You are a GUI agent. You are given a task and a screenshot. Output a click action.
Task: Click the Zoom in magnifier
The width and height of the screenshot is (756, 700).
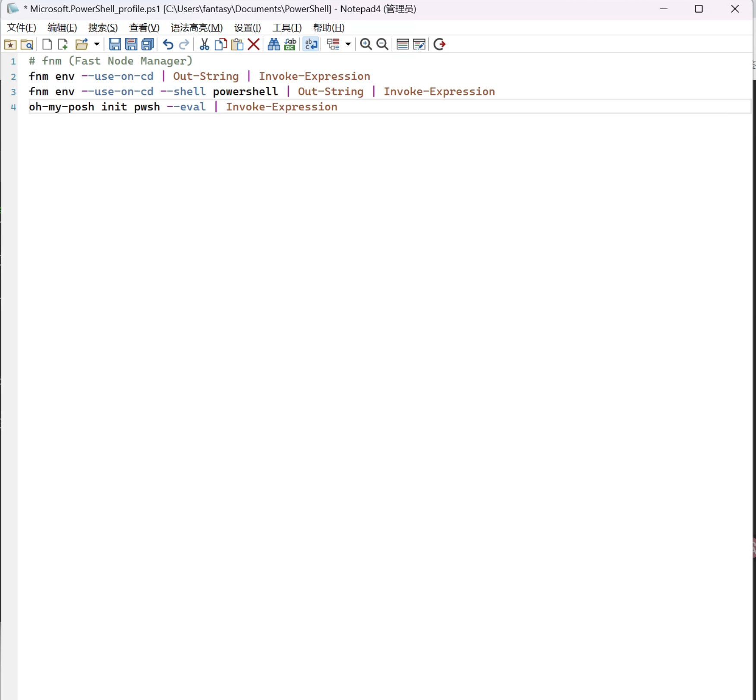click(366, 44)
